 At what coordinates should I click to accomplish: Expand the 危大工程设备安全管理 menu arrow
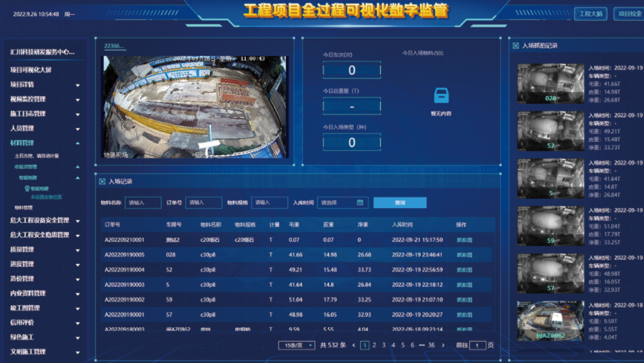tap(78, 221)
